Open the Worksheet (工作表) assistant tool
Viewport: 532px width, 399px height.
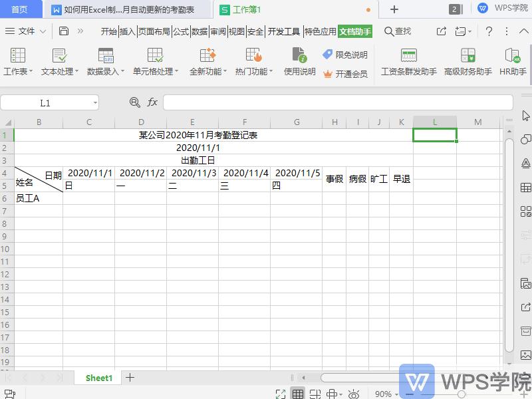tap(17, 63)
